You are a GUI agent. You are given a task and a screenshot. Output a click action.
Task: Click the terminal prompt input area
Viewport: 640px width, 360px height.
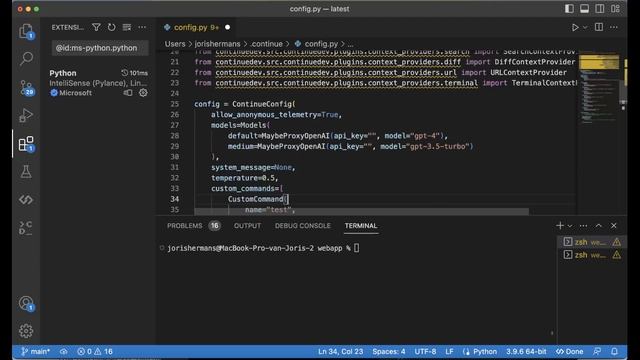tap(357, 248)
